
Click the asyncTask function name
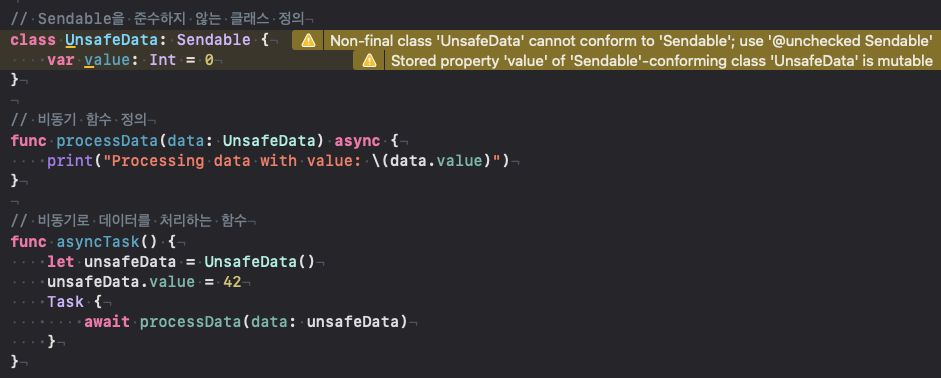(x=98, y=242)
